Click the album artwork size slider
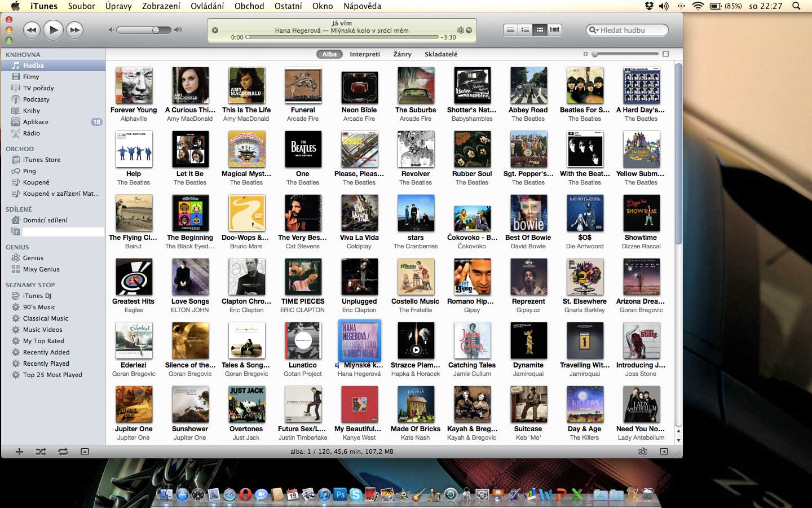The image size is (812, 508). (x=625, y=54)
